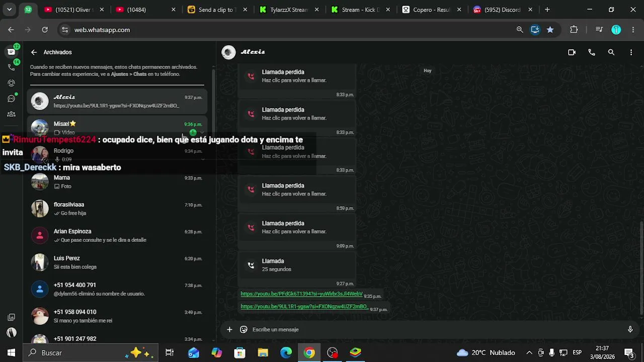Open File Explorer from the taskbar
644x362 pixels.
263,352
